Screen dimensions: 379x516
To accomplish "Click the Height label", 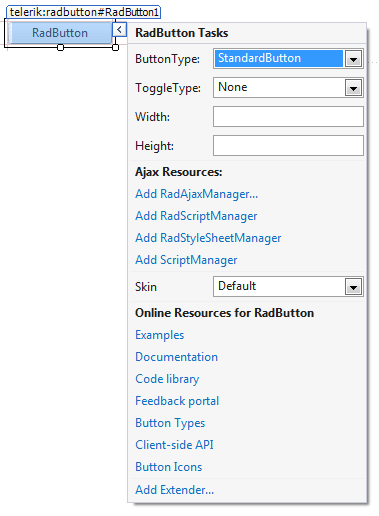I will click(x=154, y=146).
